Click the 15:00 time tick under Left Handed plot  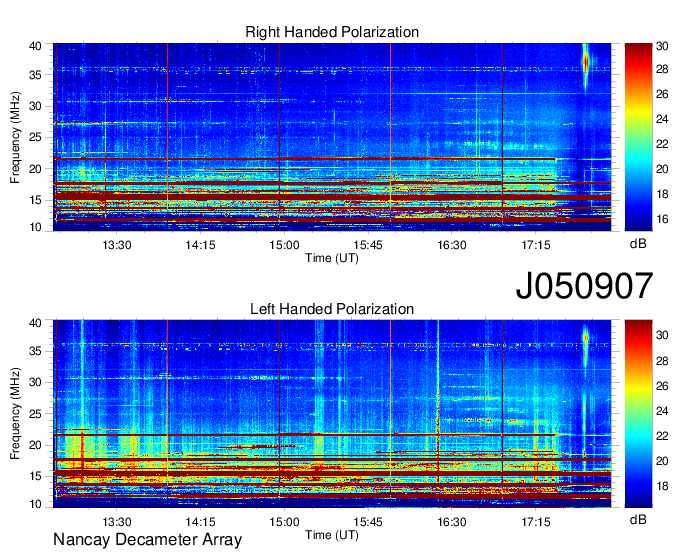284,522
